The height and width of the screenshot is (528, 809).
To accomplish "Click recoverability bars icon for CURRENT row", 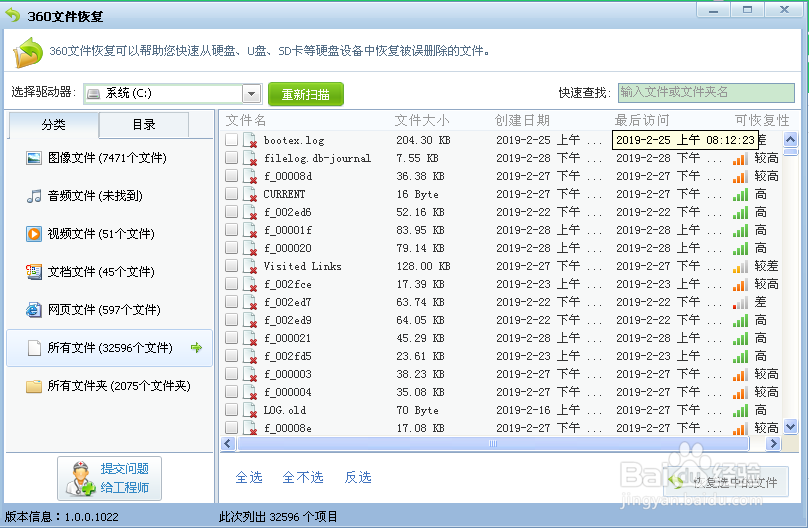I will pyautogui.click(x=740, y=195).
